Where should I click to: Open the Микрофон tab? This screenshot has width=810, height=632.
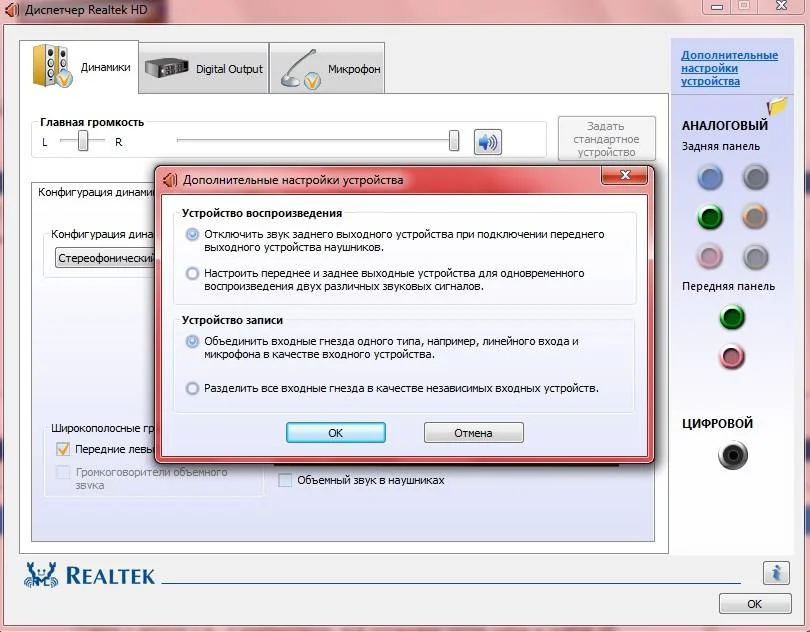[x=328, y=68]
